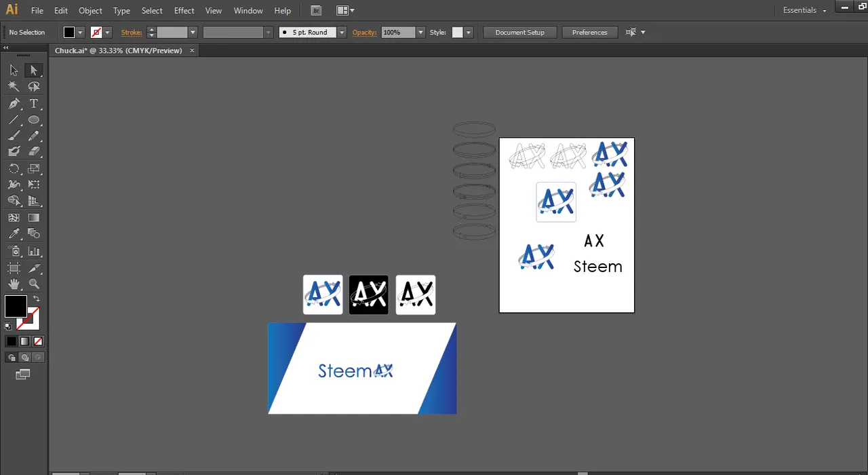The image size is (868, 475).
Task: Collapse the tools panel double-arrow
Action: tap(5, 47)
